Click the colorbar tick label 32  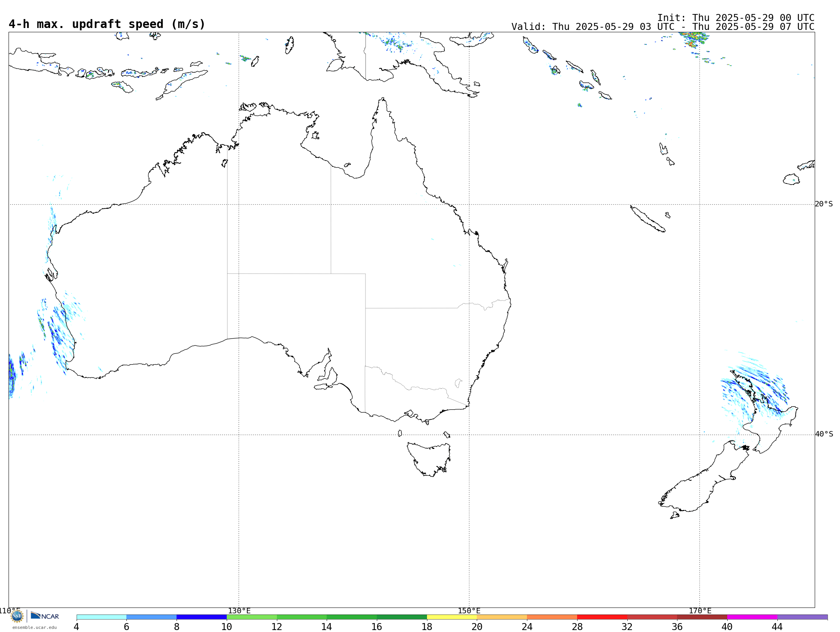click(x=627, y=627)
